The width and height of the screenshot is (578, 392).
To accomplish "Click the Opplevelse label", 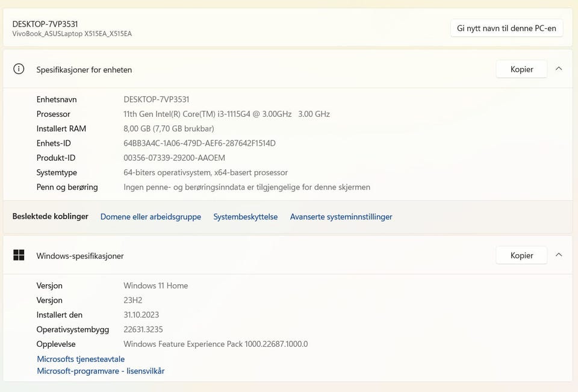I will [56, 344].
